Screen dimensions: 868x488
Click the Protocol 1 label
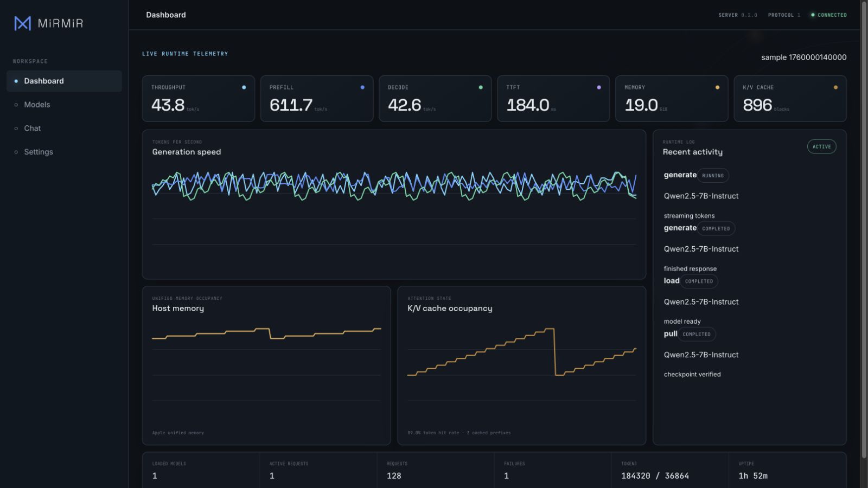[x=784, y=15]
